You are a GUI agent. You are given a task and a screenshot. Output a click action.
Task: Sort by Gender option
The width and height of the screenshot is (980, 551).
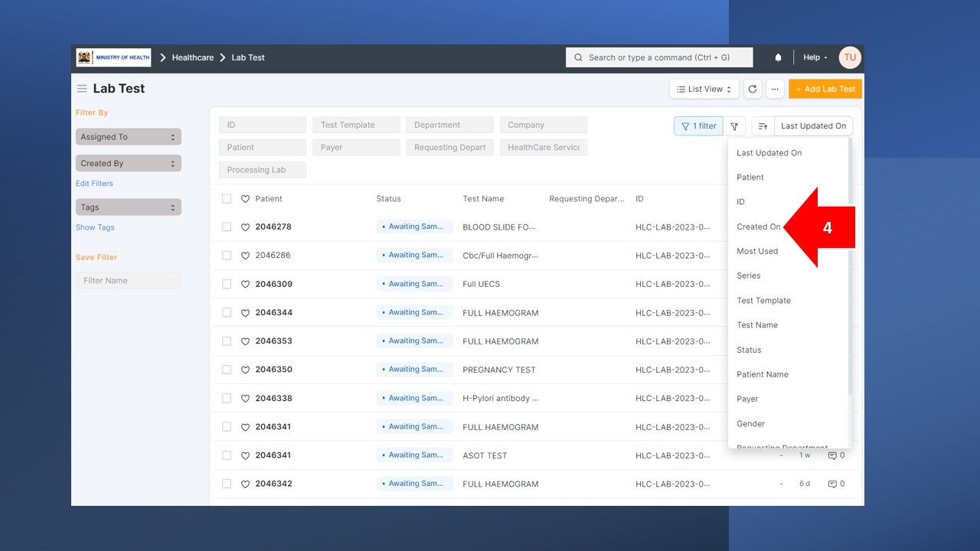click(750, 424)
